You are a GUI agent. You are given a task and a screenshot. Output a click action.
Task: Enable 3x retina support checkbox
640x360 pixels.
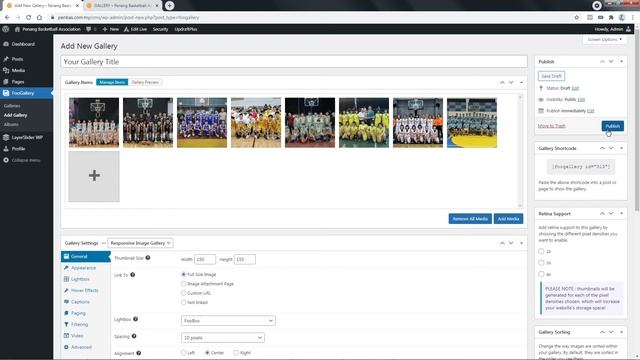coord(541,263)
